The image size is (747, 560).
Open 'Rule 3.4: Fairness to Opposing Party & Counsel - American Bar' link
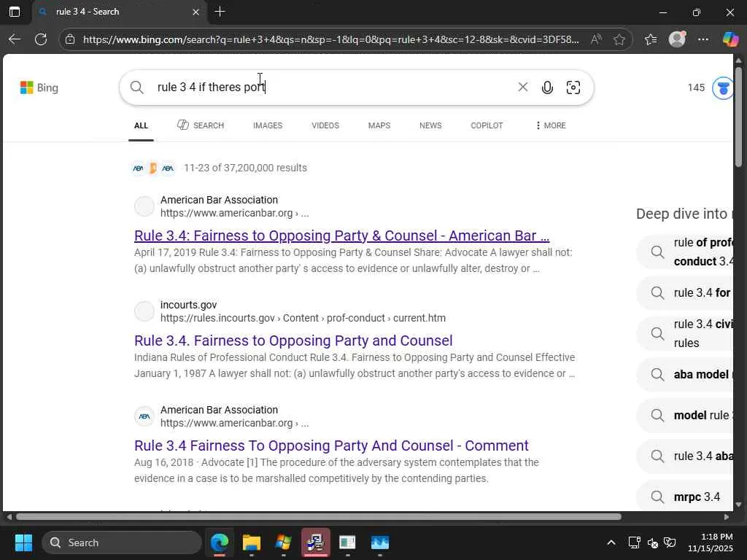[341, 236]
